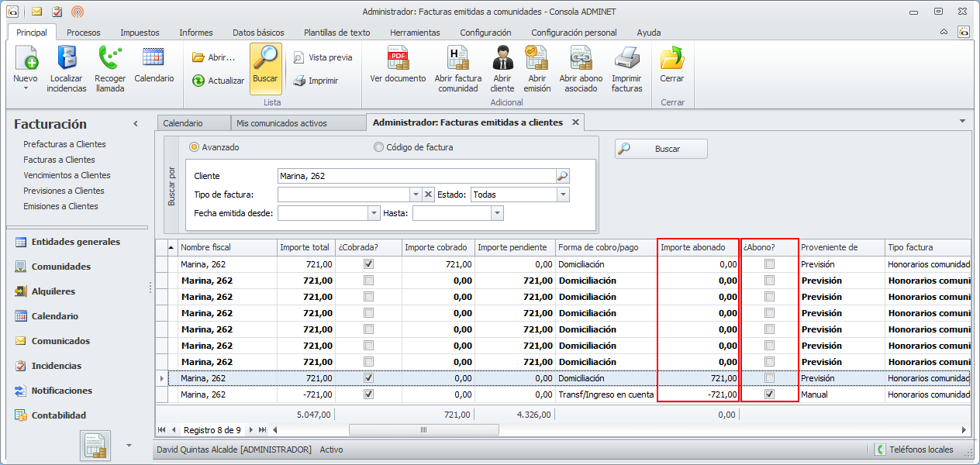Open the Tipo de factura dropdown
This screenshot has width=980, height=465.
click(415, 195)
